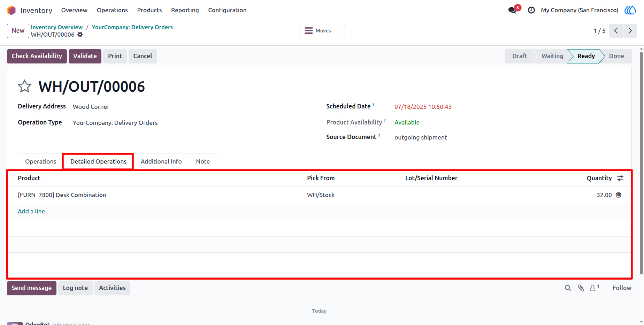
Task: Switch to the Note tab
Action: [x=203, y=161]
